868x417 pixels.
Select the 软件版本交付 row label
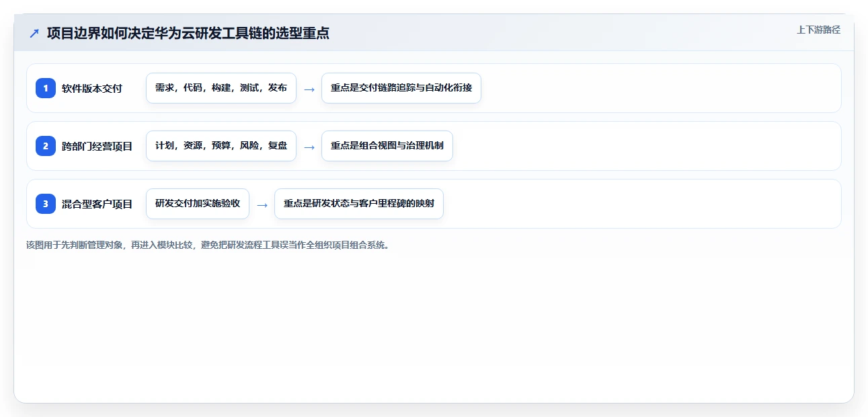92,88
